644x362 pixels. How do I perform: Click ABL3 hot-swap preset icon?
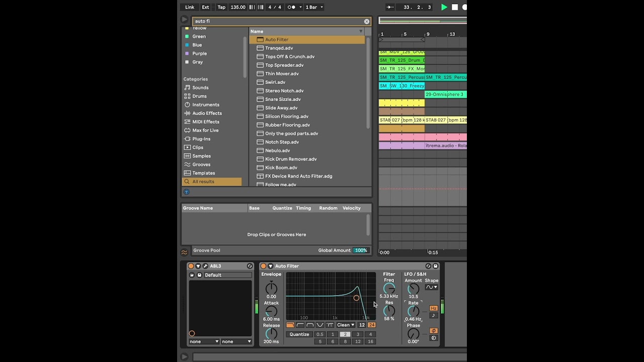point(250,266)
